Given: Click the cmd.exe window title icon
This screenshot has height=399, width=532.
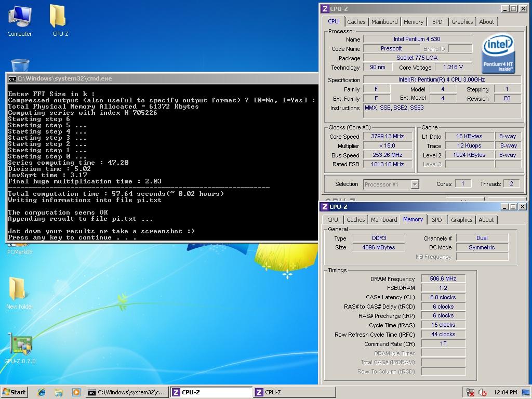Looking at the screenshot, I should (x=12, y=79).
